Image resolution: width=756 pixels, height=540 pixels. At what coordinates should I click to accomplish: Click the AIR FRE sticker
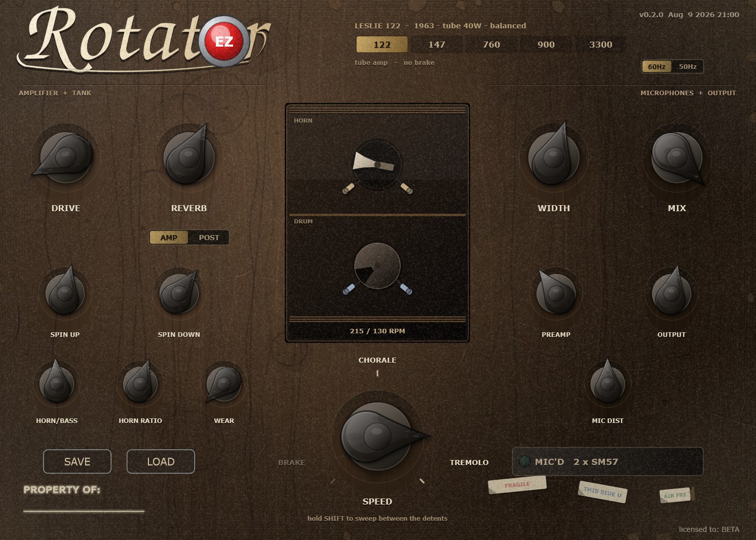point(675,495)
